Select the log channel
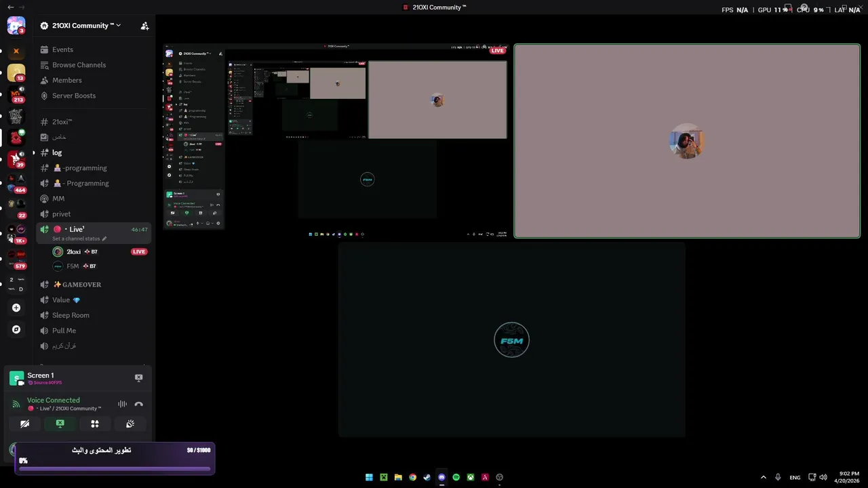The width and height of the screenshot is (868, 488). pyautogui.click(x=94, y=152)
